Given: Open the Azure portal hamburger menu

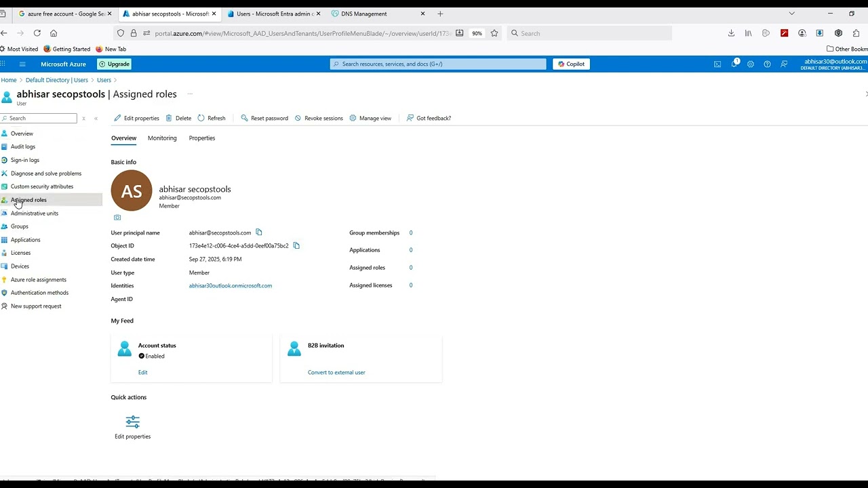Looking at the screenshot, I should point(22,64).
